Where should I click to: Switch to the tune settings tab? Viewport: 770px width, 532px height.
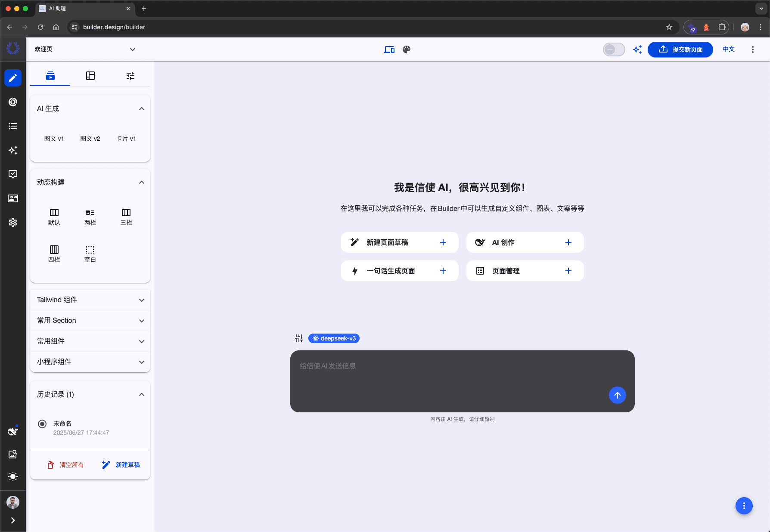[130, 76]
